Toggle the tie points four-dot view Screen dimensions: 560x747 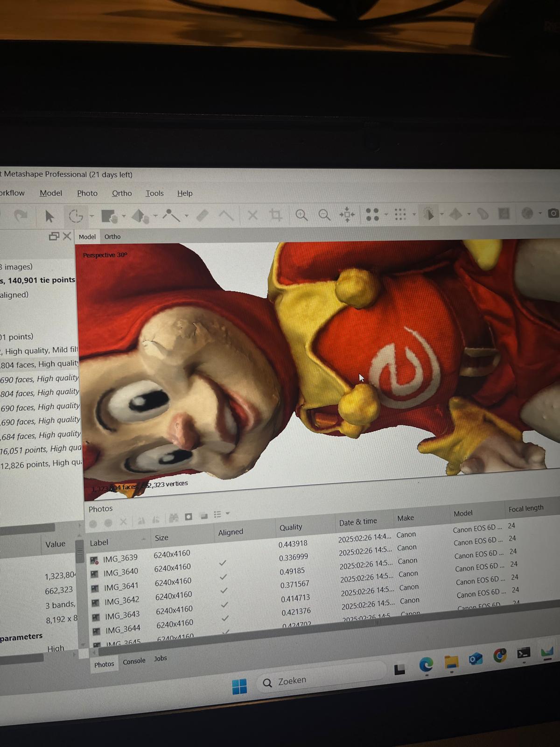click(372, 214)
